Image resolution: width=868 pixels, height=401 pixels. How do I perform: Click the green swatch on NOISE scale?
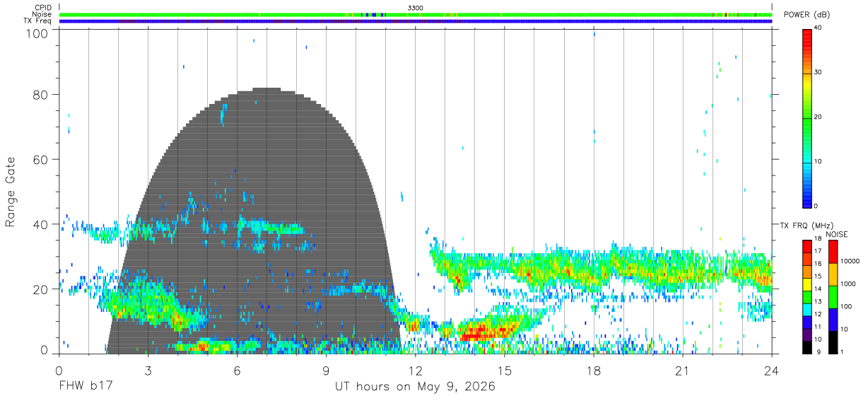pos(832,296)
